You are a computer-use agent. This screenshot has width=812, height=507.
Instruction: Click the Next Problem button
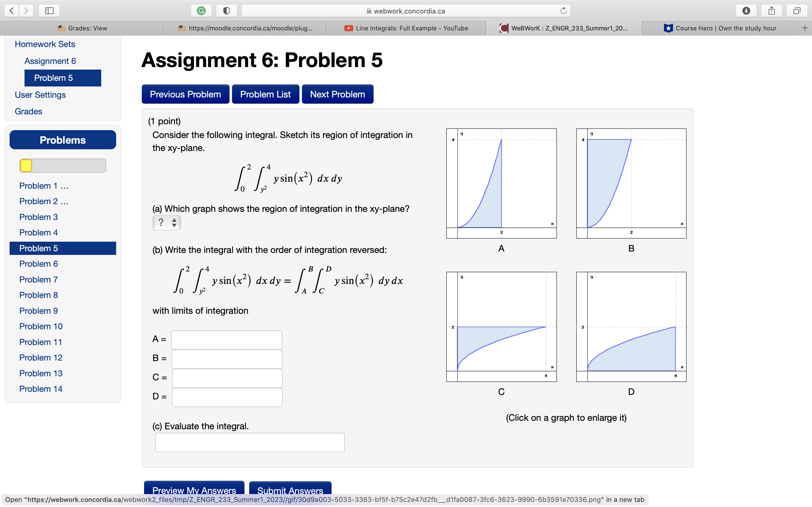pos(337,94)
